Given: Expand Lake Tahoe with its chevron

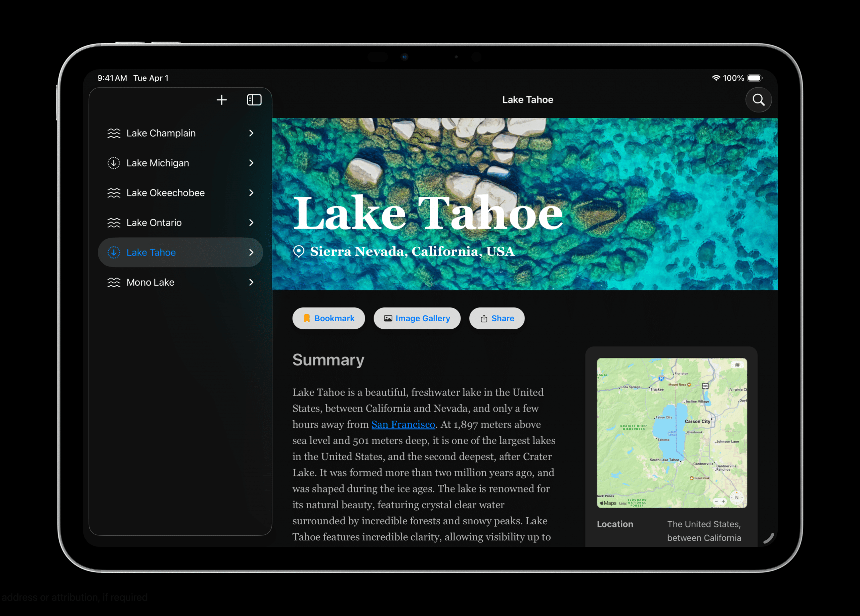Looking at the screenshot, I should [251, 252].
